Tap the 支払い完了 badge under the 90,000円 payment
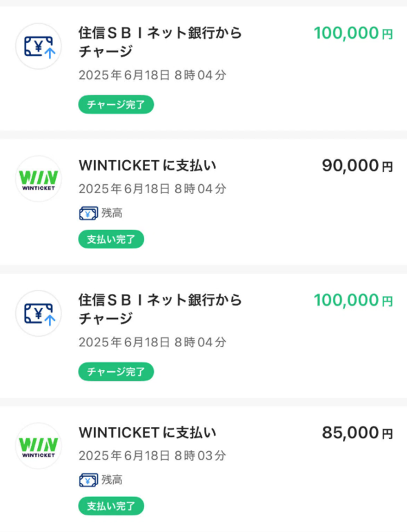This screenshot has height=532, width=407. coord(111,239)
